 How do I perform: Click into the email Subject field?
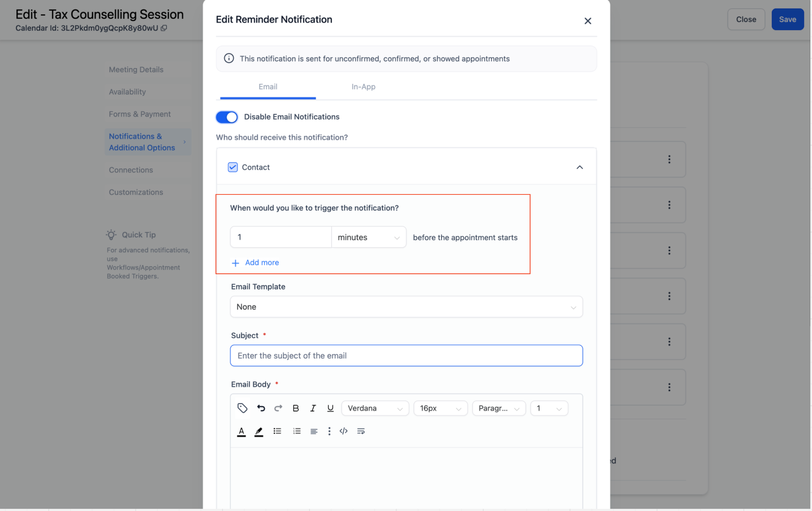406,356
